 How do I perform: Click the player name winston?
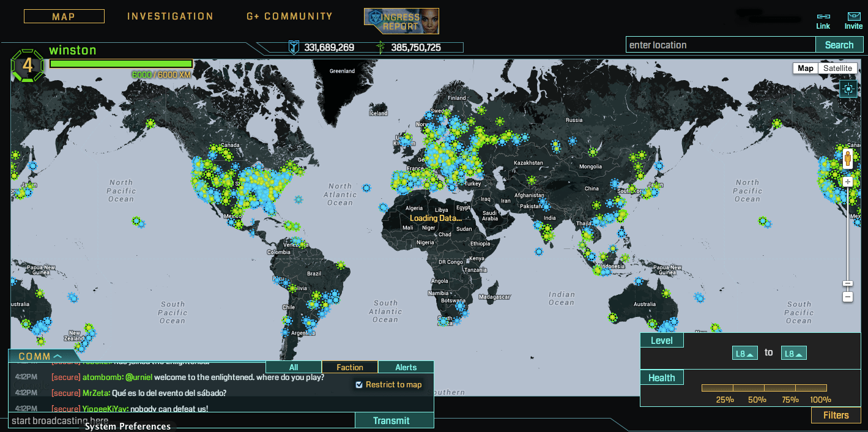coord(73,50)
